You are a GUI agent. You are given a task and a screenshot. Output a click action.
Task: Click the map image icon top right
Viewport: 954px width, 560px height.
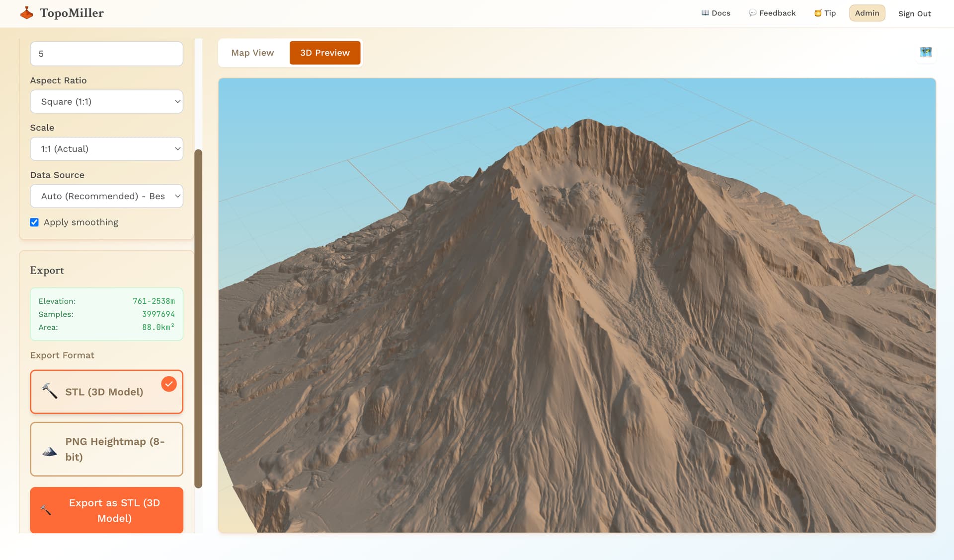(926, 52)
